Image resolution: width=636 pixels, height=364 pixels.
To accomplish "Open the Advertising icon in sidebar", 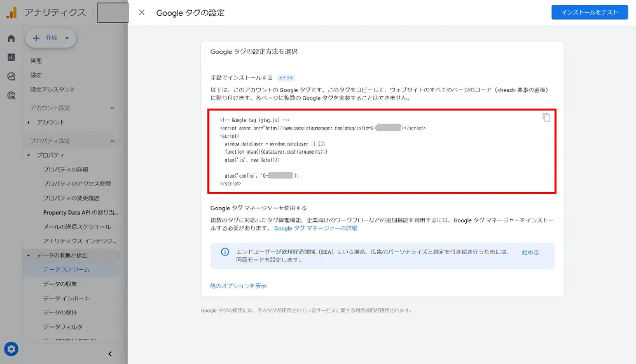I will coord(11,96).
